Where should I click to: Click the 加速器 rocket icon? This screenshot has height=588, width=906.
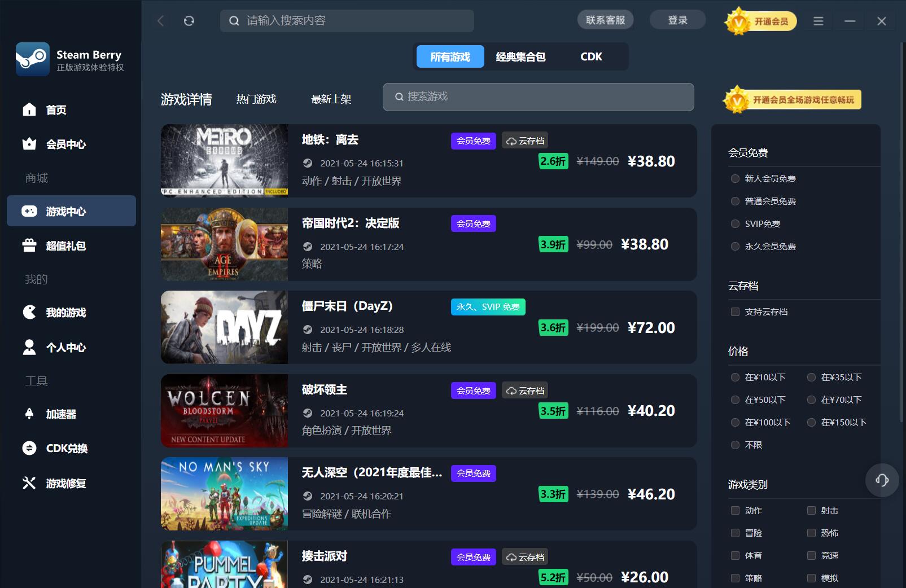29,414
